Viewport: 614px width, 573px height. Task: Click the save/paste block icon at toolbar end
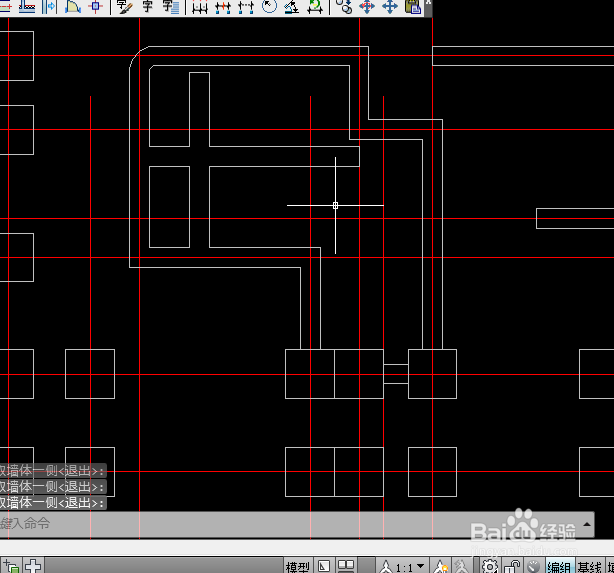[x=413, y=6]
